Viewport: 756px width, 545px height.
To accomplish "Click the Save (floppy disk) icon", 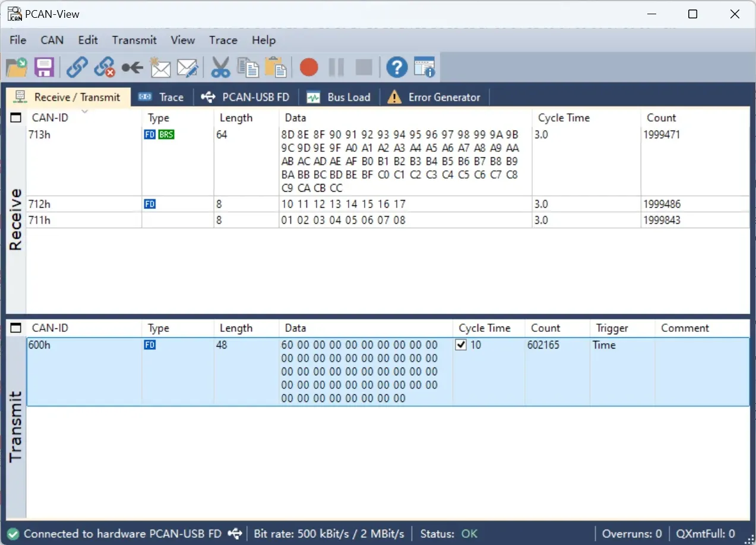I will (x=45, y=67).
